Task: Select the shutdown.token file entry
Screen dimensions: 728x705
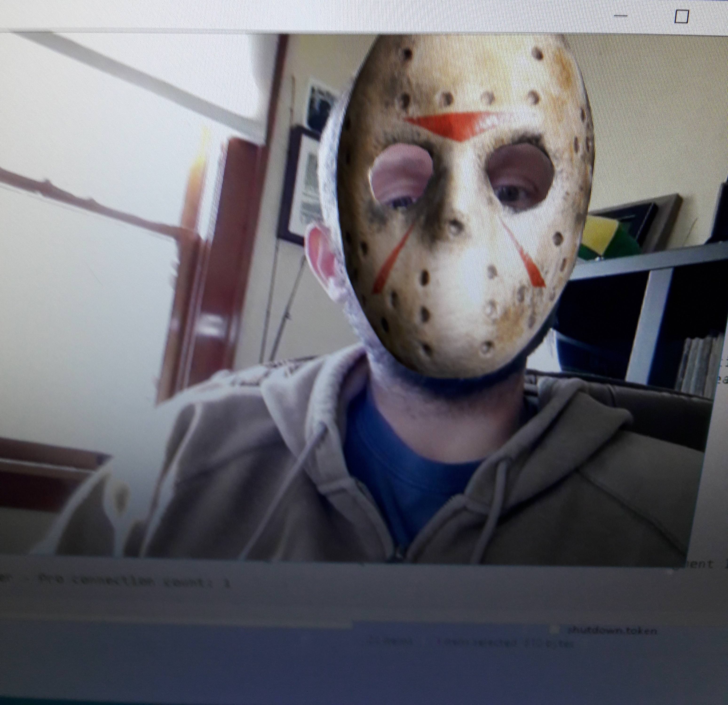Action: 612,630
